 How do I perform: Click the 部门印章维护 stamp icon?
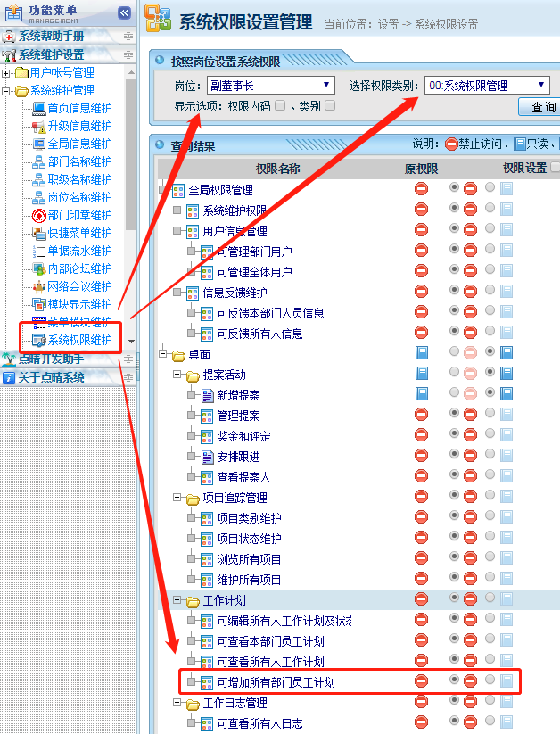tap(38, 216)
